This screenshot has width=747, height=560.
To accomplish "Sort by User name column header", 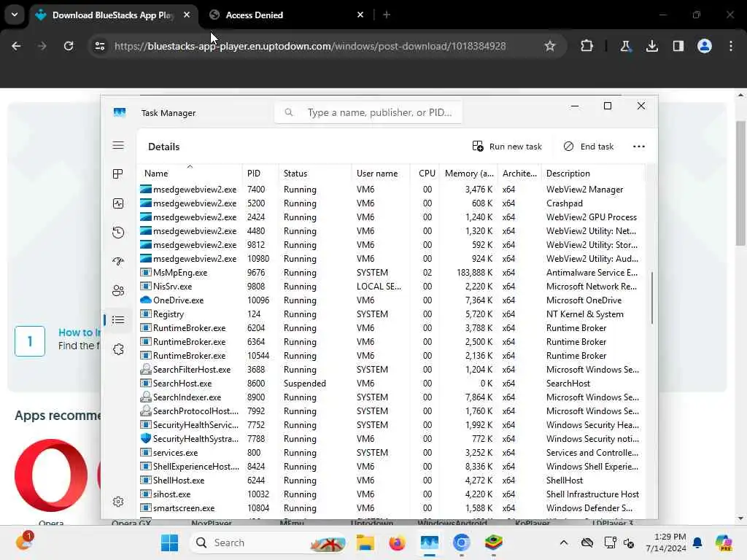I will point(381,174).
